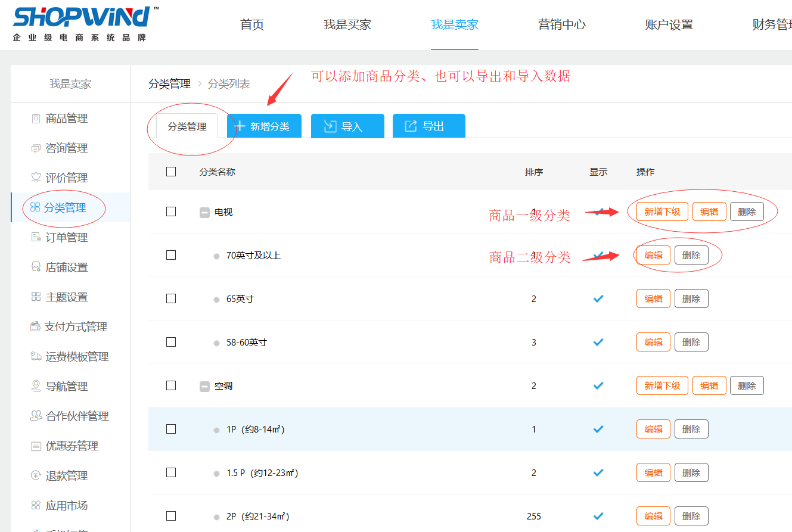Click sort value 3 in 58-60英寸 row

tap(534, 342)
